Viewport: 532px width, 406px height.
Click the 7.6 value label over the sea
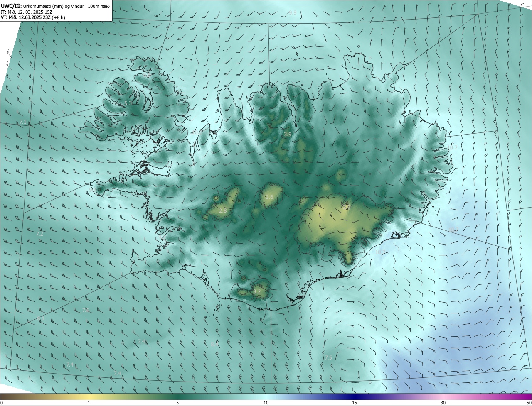tap(86, 311)
